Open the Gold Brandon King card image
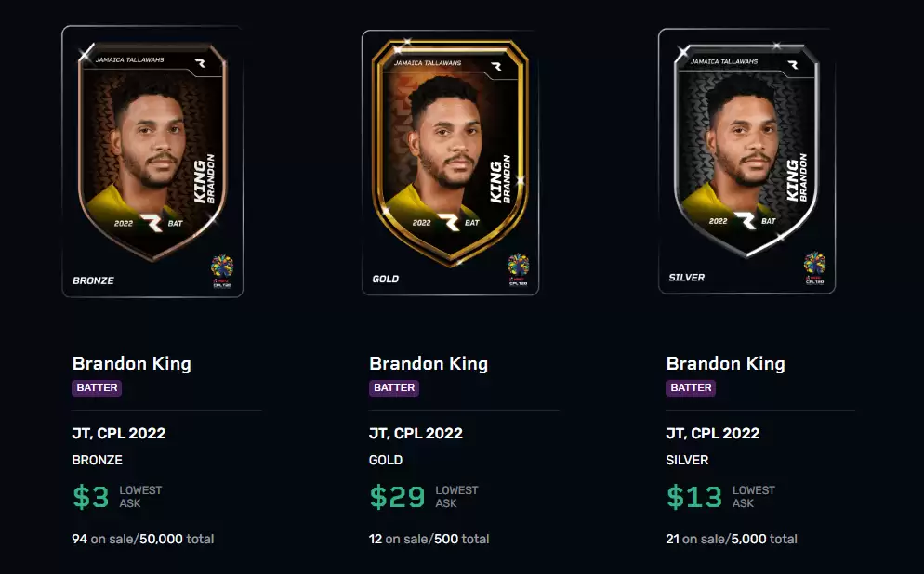This screenshot has height=574, width=924. tap(450, 163)
